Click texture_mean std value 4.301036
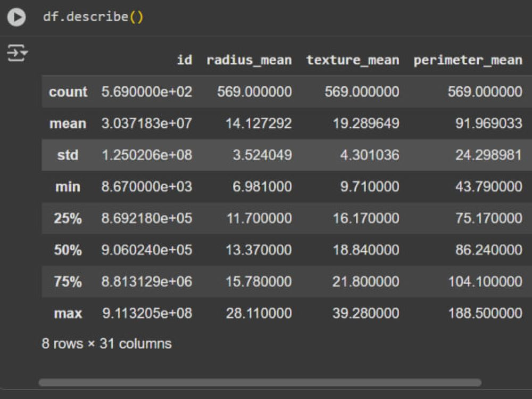The image size is (532, 399). [370, 155]
